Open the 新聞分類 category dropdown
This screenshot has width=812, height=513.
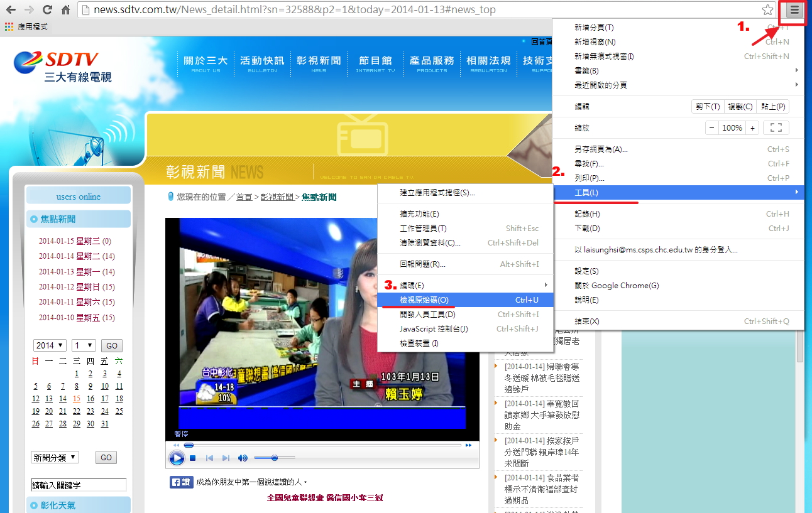[x=55, y=457]
